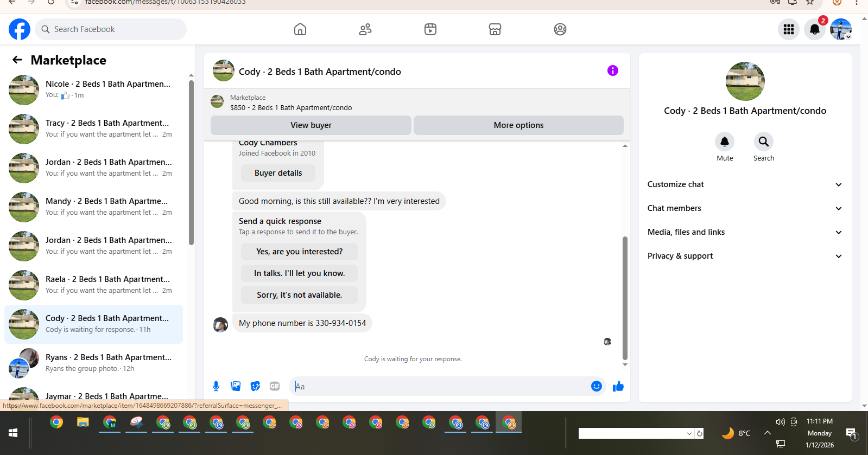The width and height of the screenshot is (868, 455).
Task: Open the Groups icon in top navigation
Action: (x=560, y=29)
